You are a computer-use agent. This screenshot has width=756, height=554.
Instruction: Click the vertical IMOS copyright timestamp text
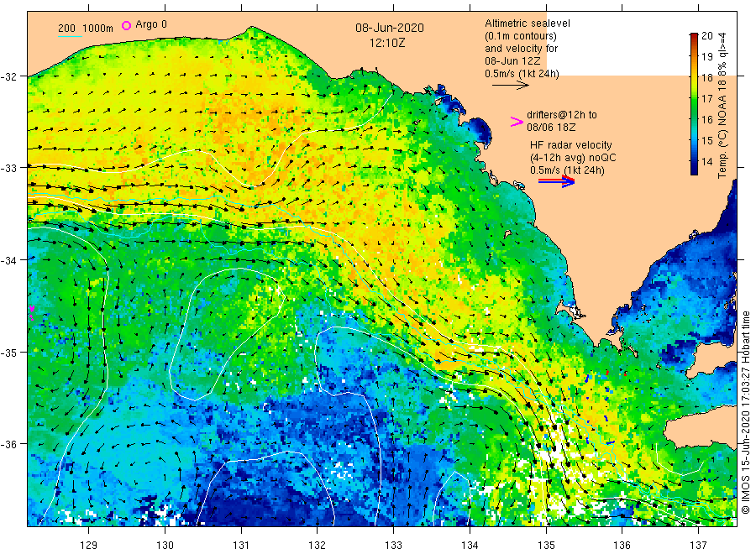[745, 412]
